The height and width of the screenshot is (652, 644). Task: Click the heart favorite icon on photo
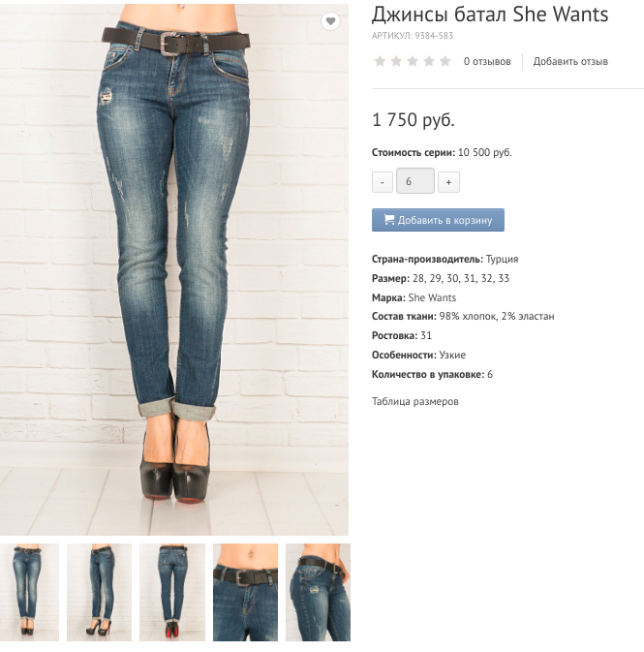point(330,20)
